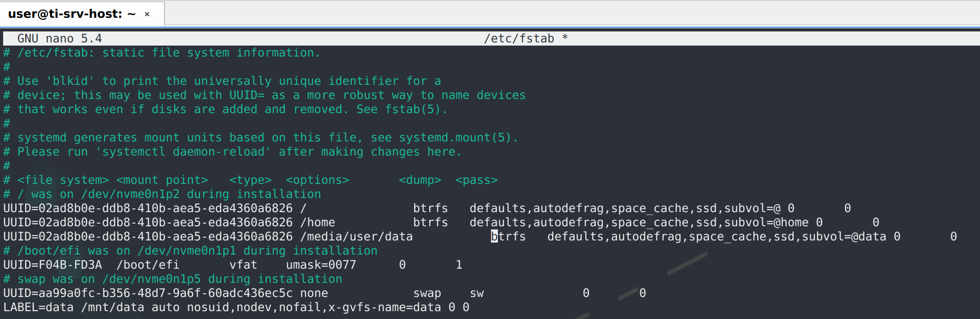Click the swap type entry

[427, 293]
